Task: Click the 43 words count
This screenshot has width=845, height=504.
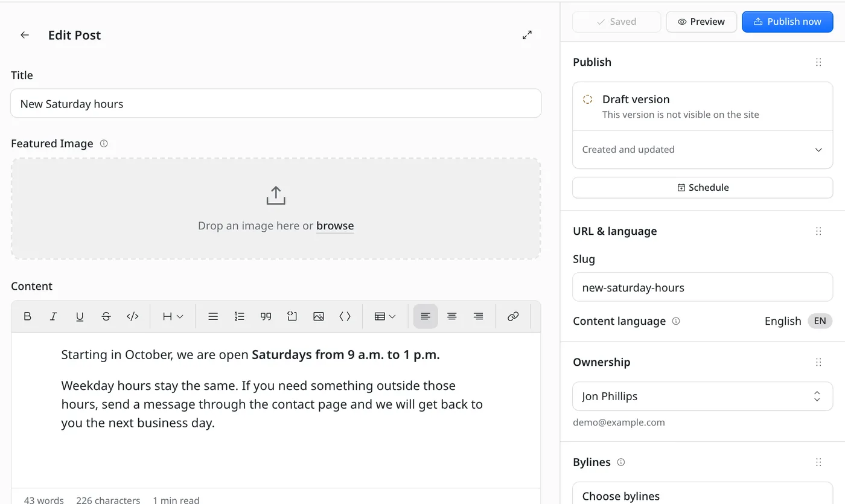Action: coord(43,500)
